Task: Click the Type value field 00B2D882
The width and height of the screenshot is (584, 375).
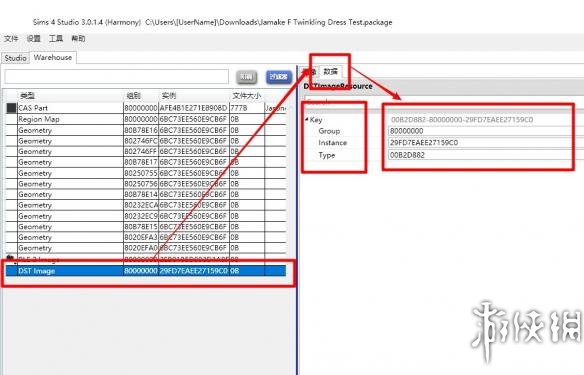Action: (x=480, y=155)
